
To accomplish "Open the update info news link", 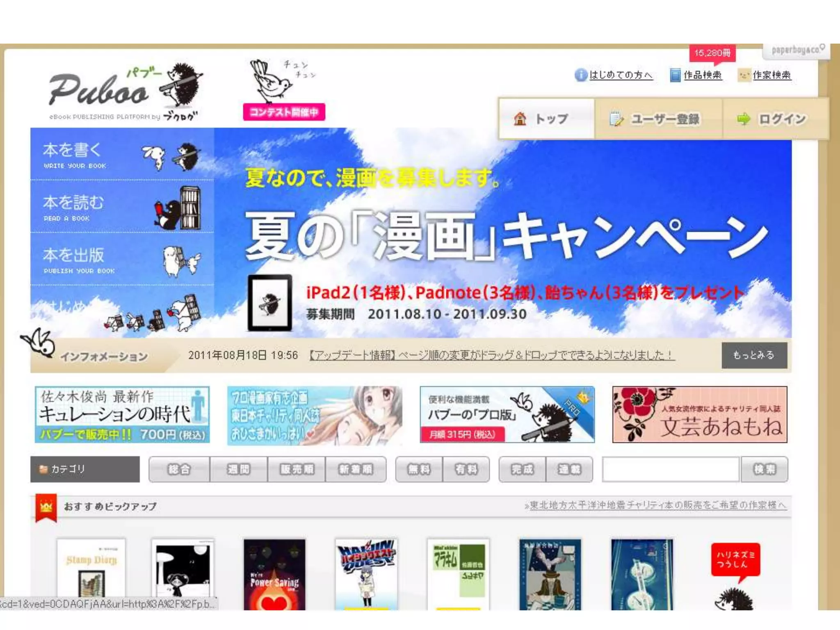I will point(491,355).
